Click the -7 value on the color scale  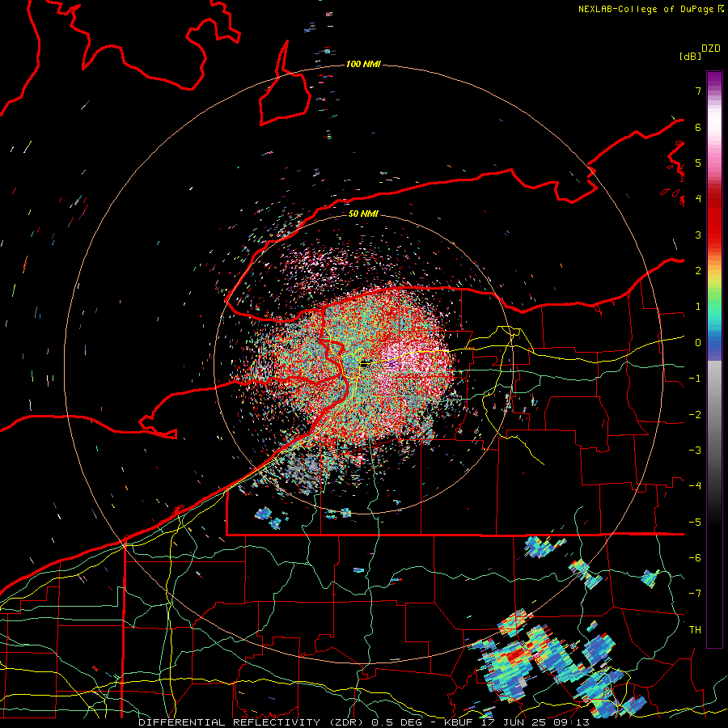695,594
